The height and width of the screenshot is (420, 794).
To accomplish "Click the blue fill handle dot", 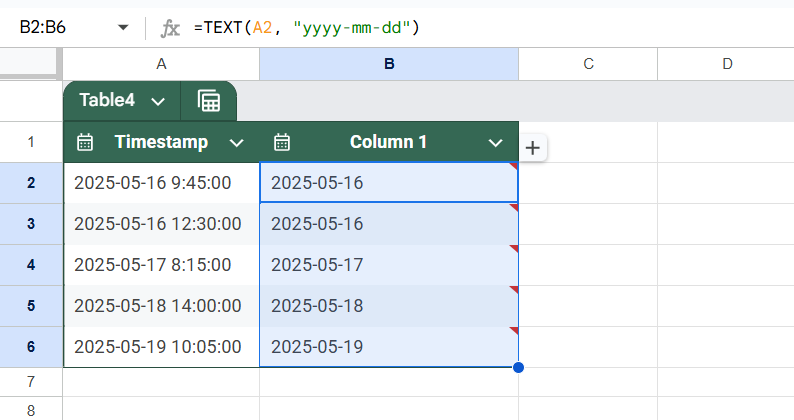I will (x=518, y=367).
